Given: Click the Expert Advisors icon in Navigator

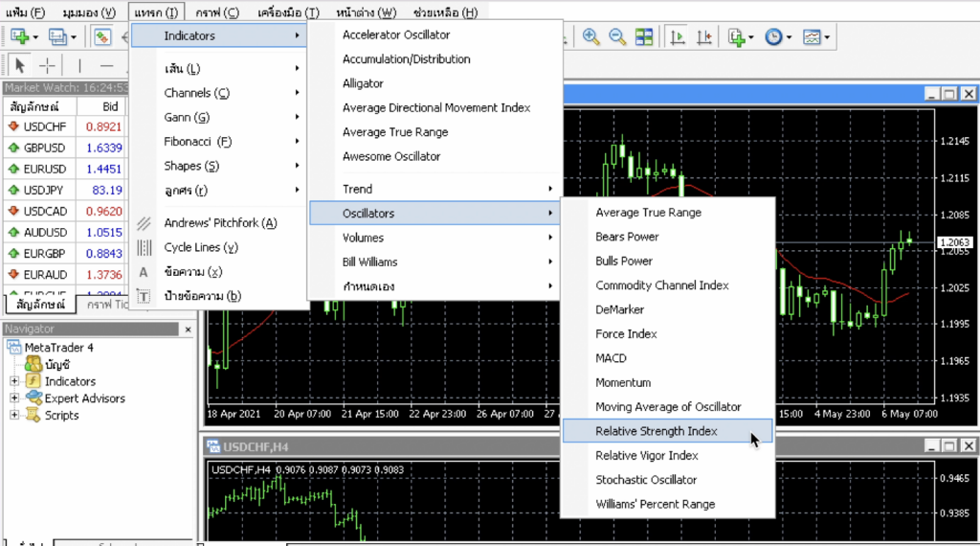Looking at the screenshot, I should click(x=33, y=398).
